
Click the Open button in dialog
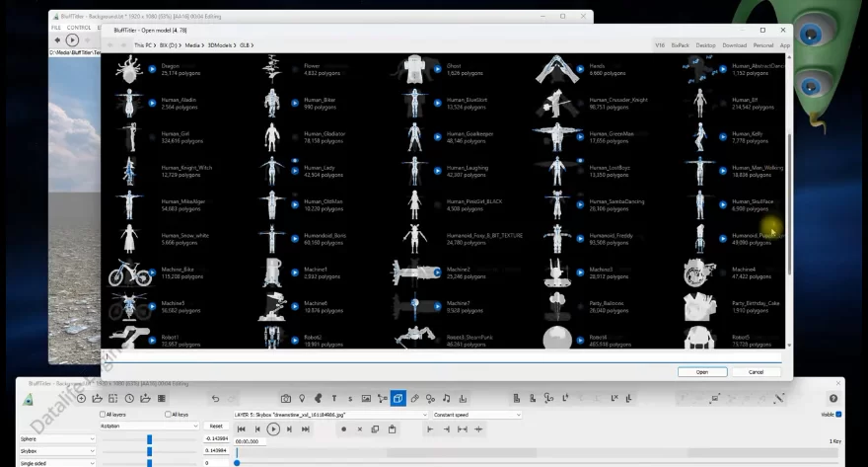[702, 372]
